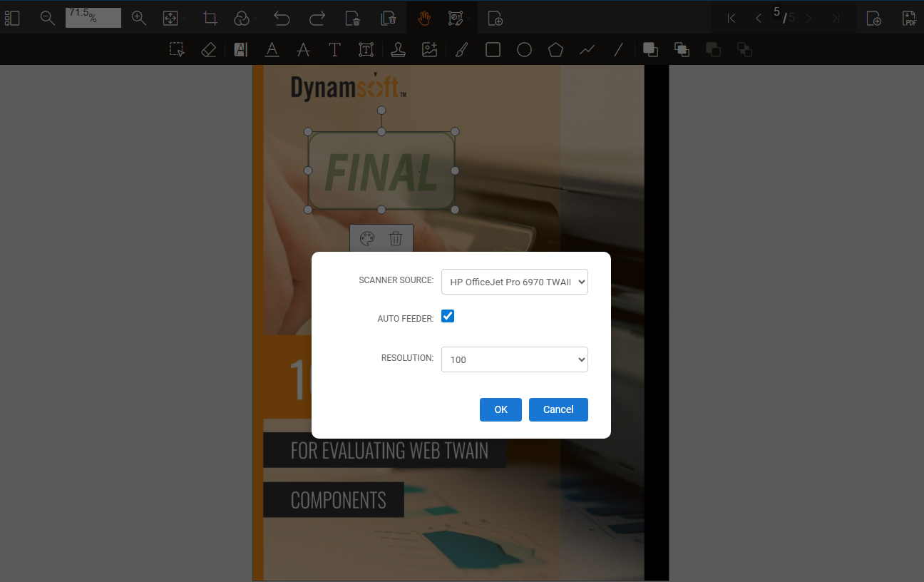924x582 pixels.
Task: Click the Send to back layer icon
Action: 744,49
